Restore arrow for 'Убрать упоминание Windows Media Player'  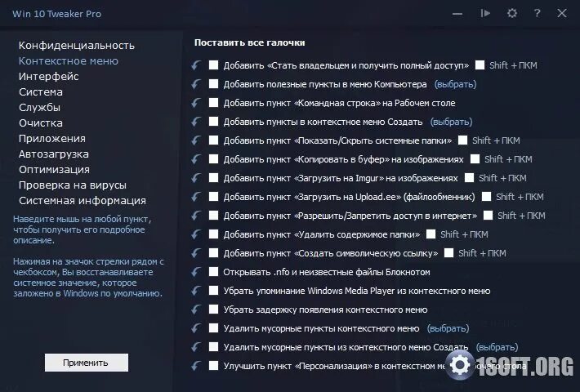pos(196,291)
